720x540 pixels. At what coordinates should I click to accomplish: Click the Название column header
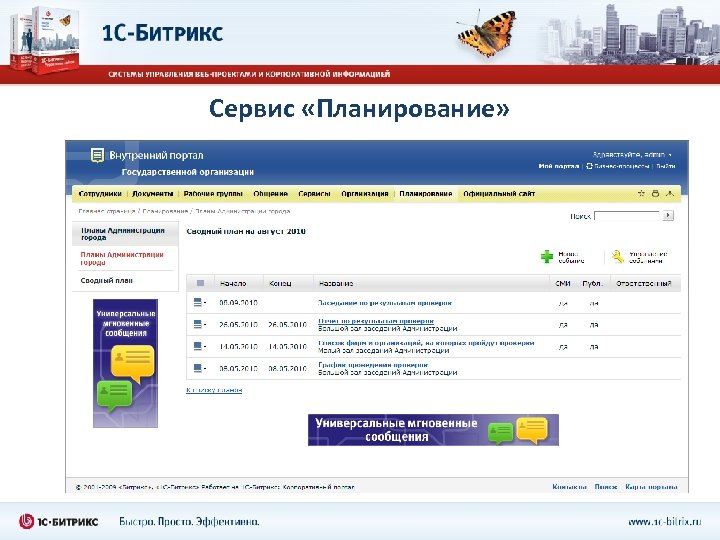click(x=336, y=284)
